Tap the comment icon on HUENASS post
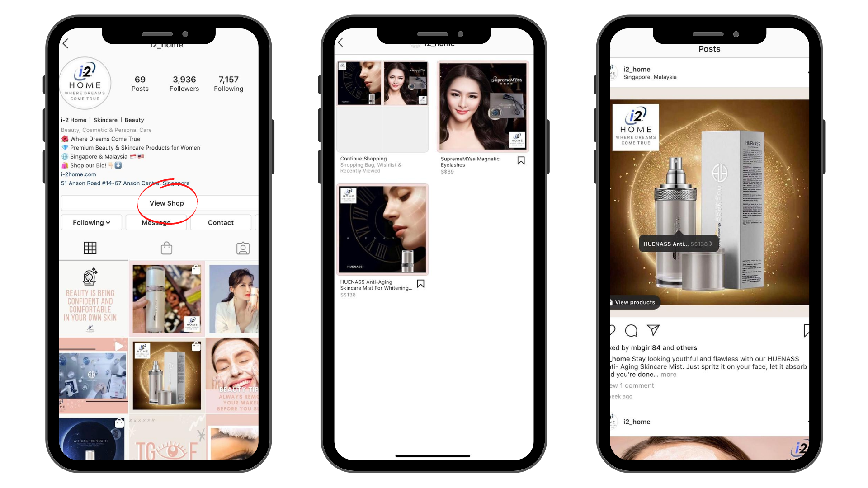The height and width of the screenshot is (488, 868). click(x=631, y=330)
